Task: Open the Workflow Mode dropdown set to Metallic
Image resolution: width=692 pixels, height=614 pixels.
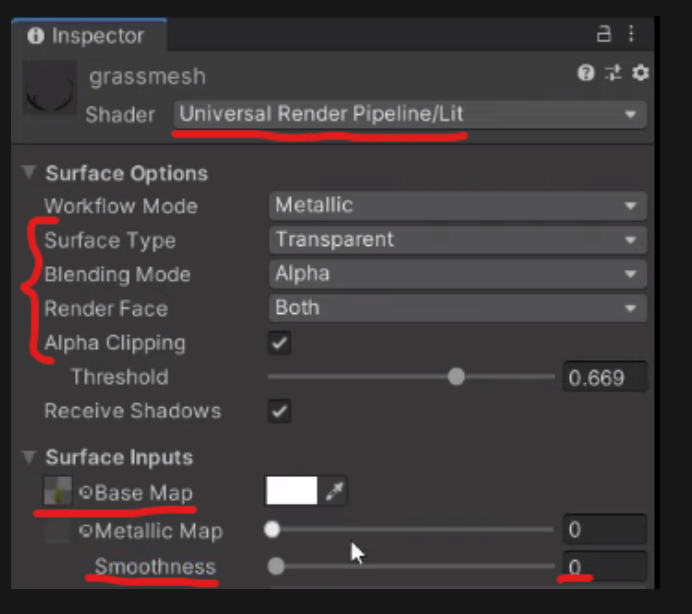Action: (458, 205)
